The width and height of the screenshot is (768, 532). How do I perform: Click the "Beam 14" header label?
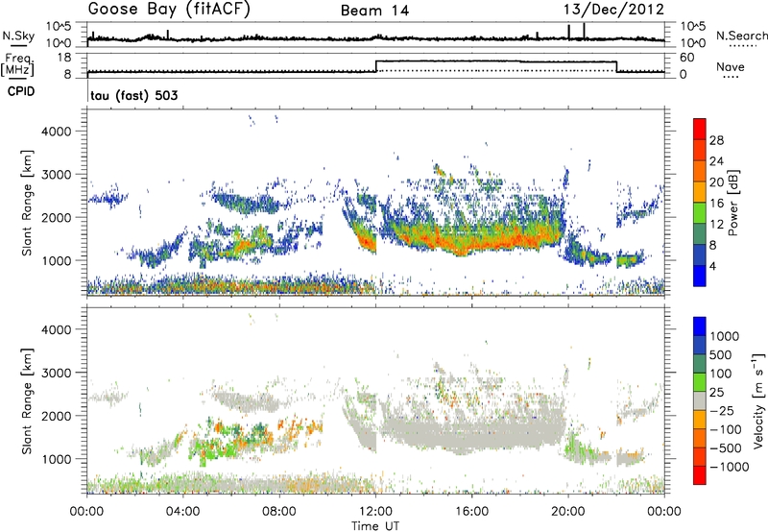(x=374, y=11)
